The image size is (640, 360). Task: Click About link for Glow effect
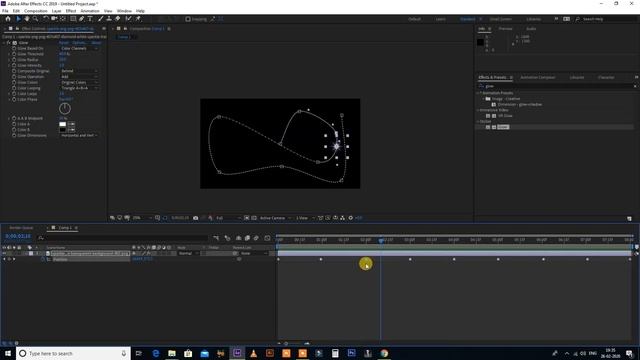pos(96,42)
